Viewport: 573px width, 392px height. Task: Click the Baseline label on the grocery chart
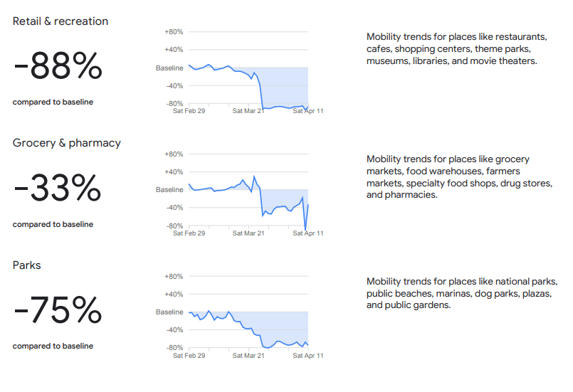pyautogui.click(x=169, y=190)
